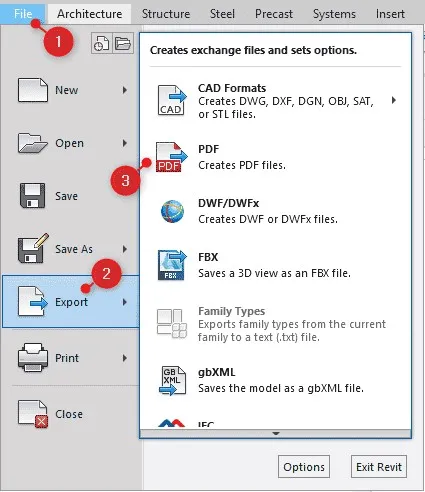
Task: Click the Save As pencil-disk icon
Action: pyautogui.click(x=33, y=248)
